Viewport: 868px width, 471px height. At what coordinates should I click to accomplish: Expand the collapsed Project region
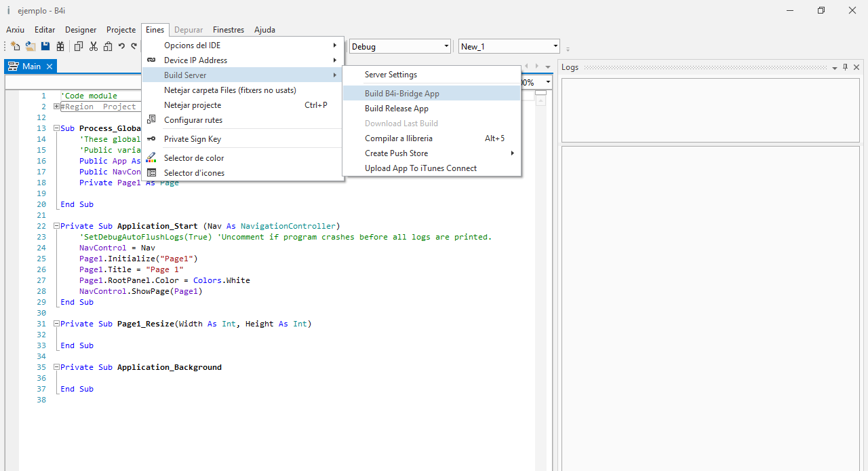pyautogui.click(x=57, y=107)
